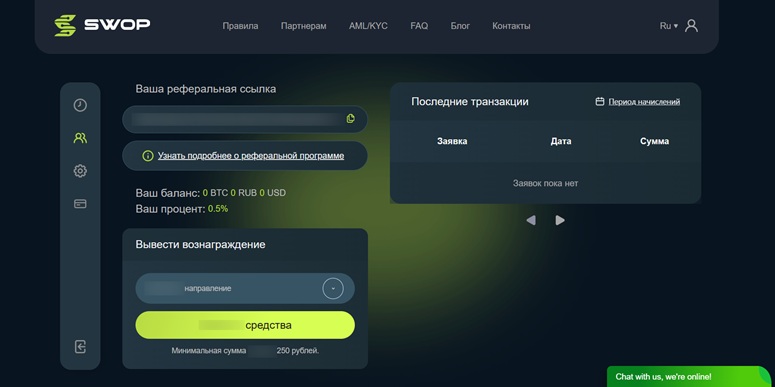Open the Chat with us online widget

[x=690, y=377]
